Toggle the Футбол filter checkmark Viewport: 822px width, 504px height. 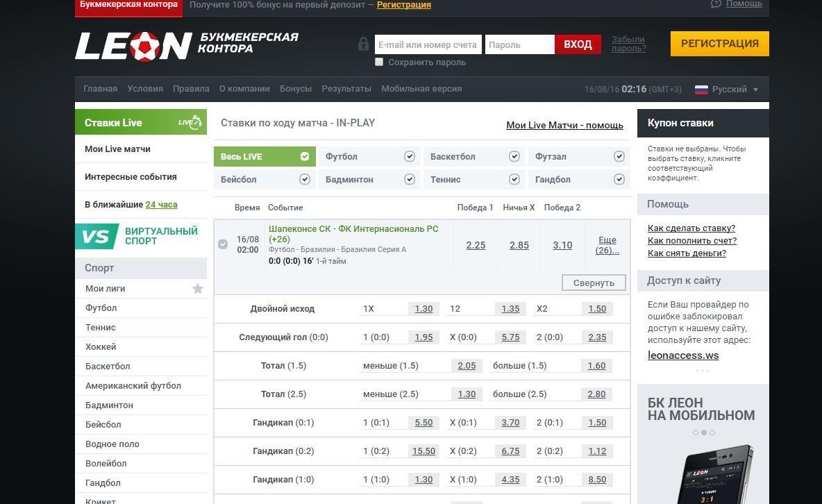click(x=410, y=156)
